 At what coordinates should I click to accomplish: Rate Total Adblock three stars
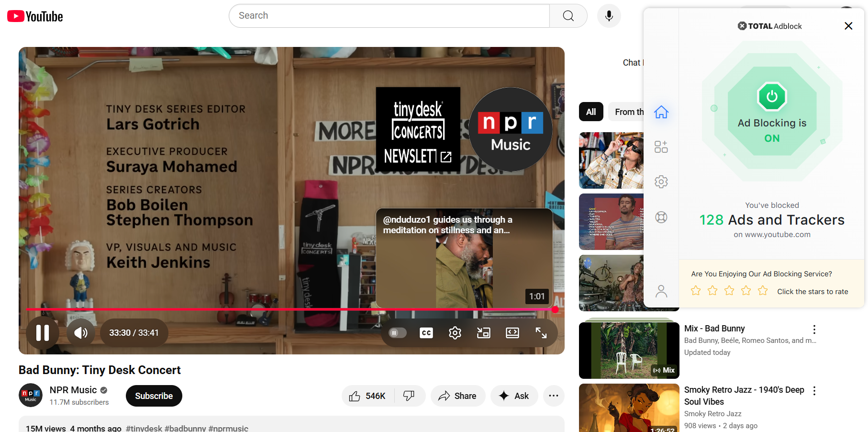point(729,291)
